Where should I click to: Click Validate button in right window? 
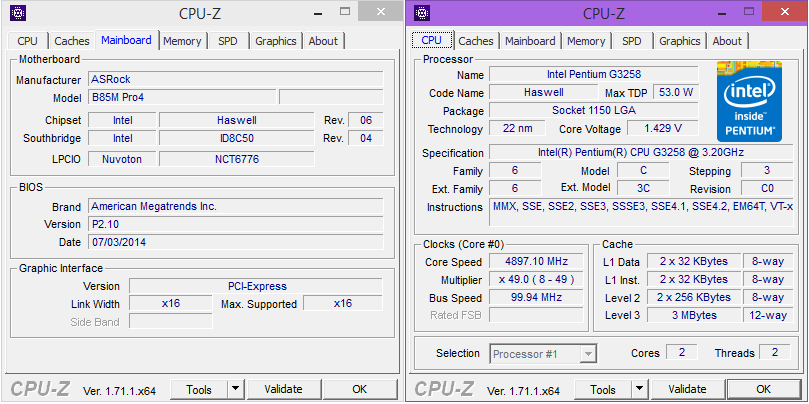687,389
